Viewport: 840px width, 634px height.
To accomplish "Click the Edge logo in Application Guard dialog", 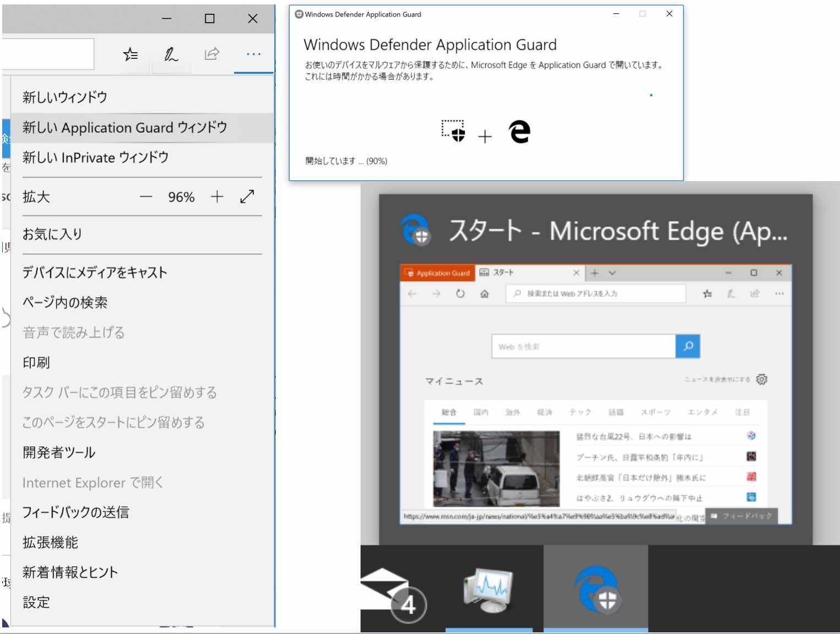I will [x=519, y=132].
